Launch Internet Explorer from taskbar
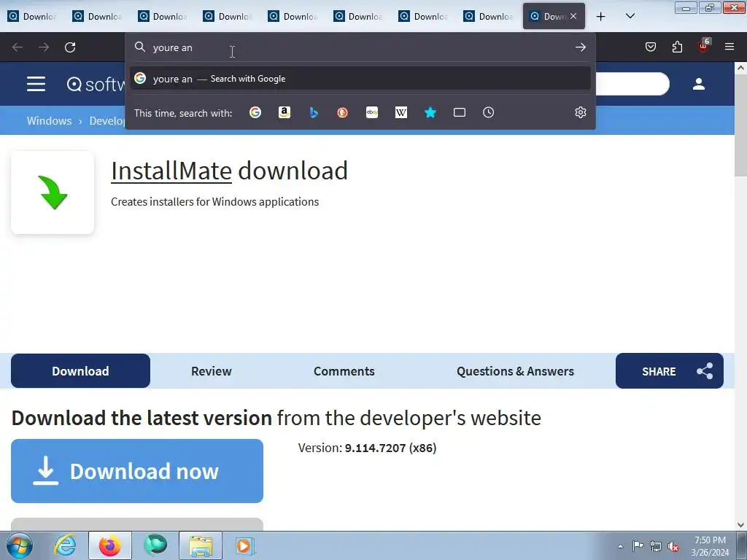This screenshot has height=560, width=747. [65, 545]
